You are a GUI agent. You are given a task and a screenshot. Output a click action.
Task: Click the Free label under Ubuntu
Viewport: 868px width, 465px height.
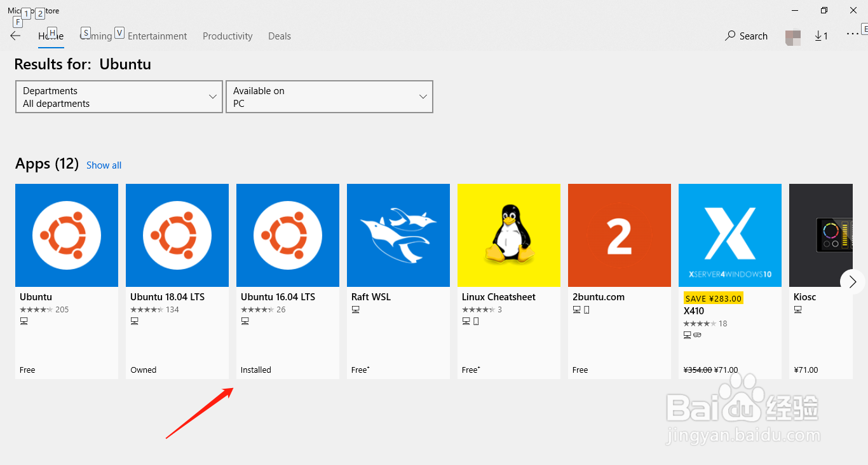tap(27, 370)
